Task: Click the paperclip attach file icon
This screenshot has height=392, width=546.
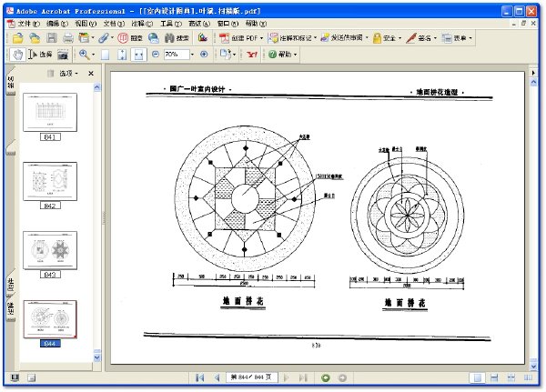Action: (103, 37)
